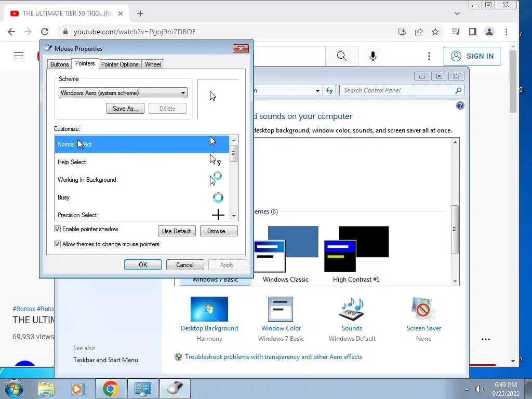The height and width of the screenshot is (399, 532).
Task: Open Windows Explorer from taskbar
Action: (46, 389)
